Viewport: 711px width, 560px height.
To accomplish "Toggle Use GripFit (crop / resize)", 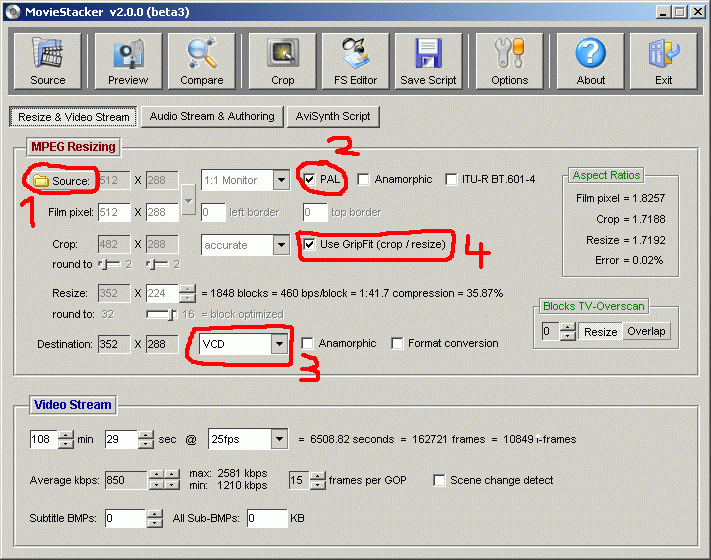I will [x=309, y=244].
